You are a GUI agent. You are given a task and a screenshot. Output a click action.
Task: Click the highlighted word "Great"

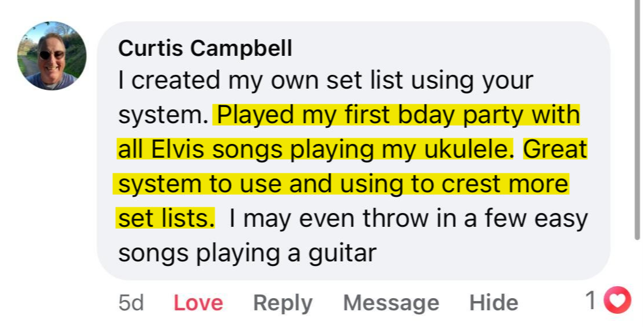tap(555, 150)
